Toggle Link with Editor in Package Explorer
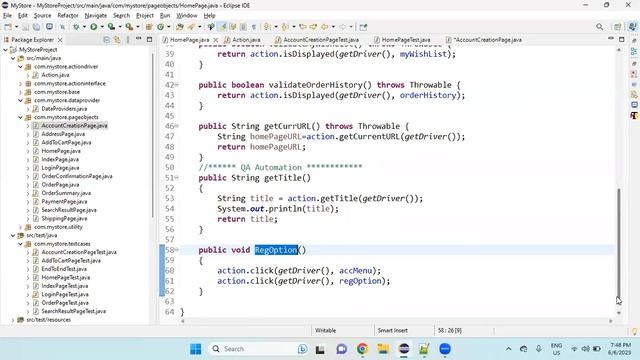The width and height of the screenshot is (640, 360). pos(117,40)
